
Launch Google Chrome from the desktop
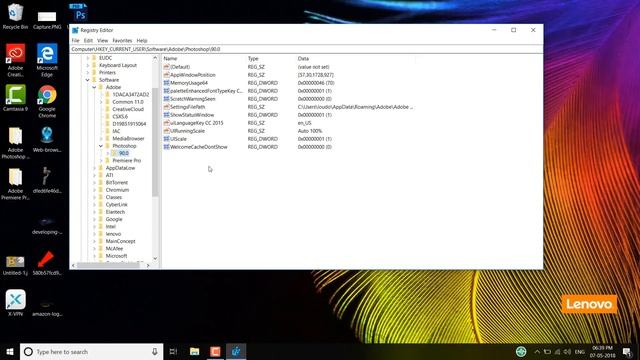47,101
